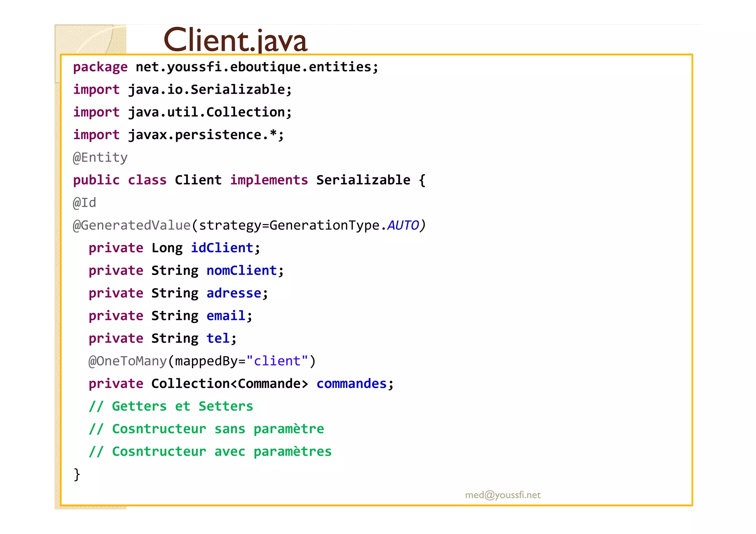Click the @Id annotation

click(85, 203)
